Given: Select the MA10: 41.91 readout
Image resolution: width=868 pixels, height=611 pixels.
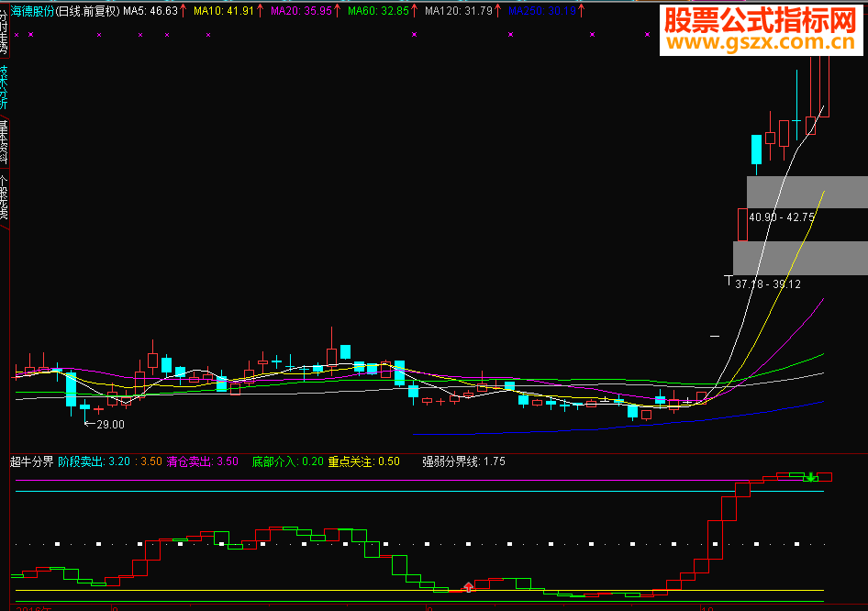Looking at the screenshot, I should click(224, 11).
